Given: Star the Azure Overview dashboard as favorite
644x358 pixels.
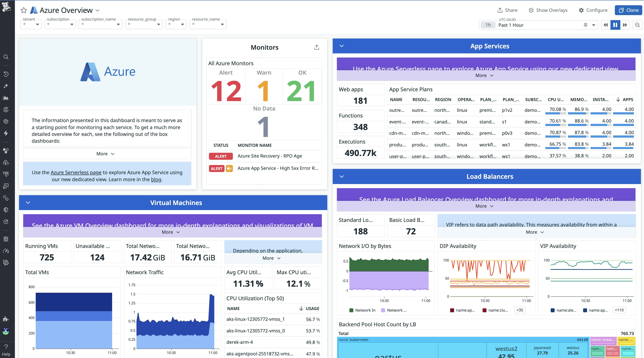Looking at the screenshot, I should point(24,10).
